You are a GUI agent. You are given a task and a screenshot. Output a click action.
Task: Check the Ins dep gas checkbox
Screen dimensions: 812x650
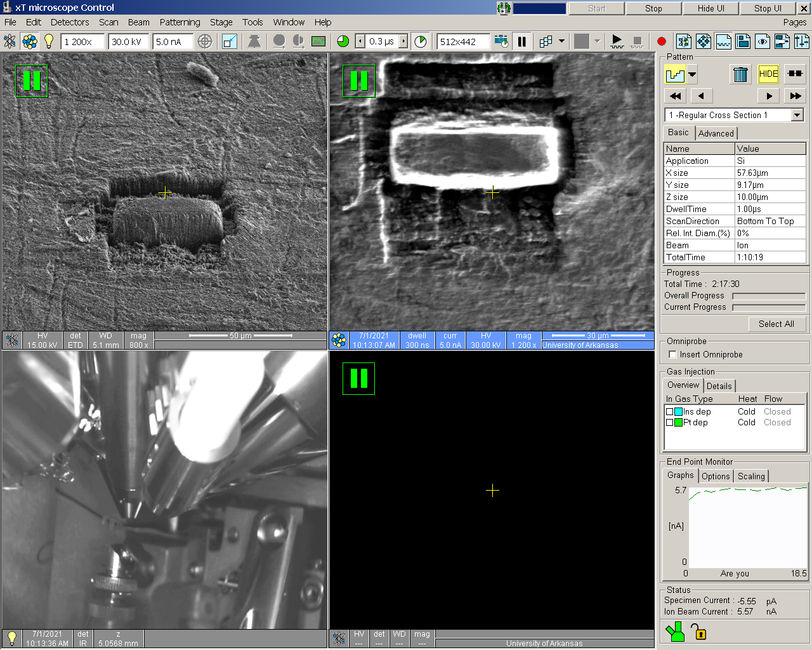click(x=669, y=412)
